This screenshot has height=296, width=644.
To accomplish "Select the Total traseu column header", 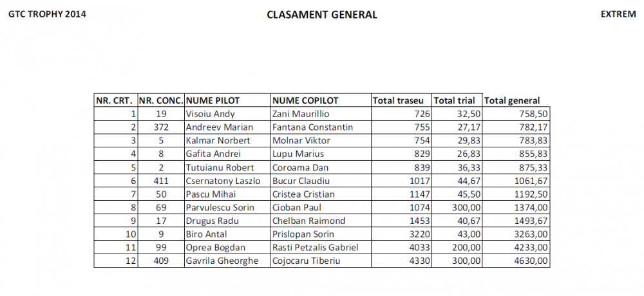I will (399, 100).
